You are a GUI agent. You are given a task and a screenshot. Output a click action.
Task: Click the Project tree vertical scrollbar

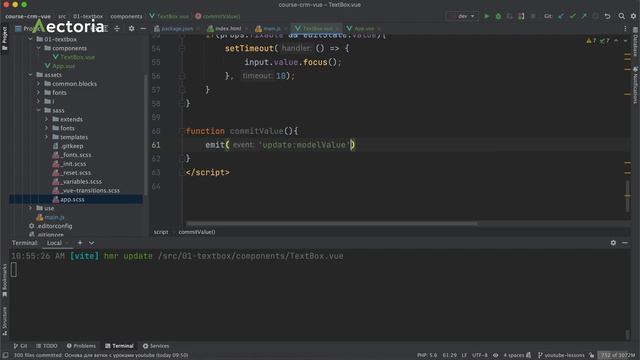pyautogui.click(x=145, y=135)
